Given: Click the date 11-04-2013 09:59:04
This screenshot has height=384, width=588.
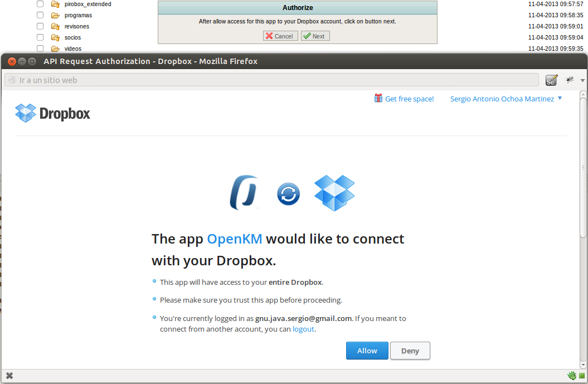Looking at the screenshot, I should click(556, 37).
